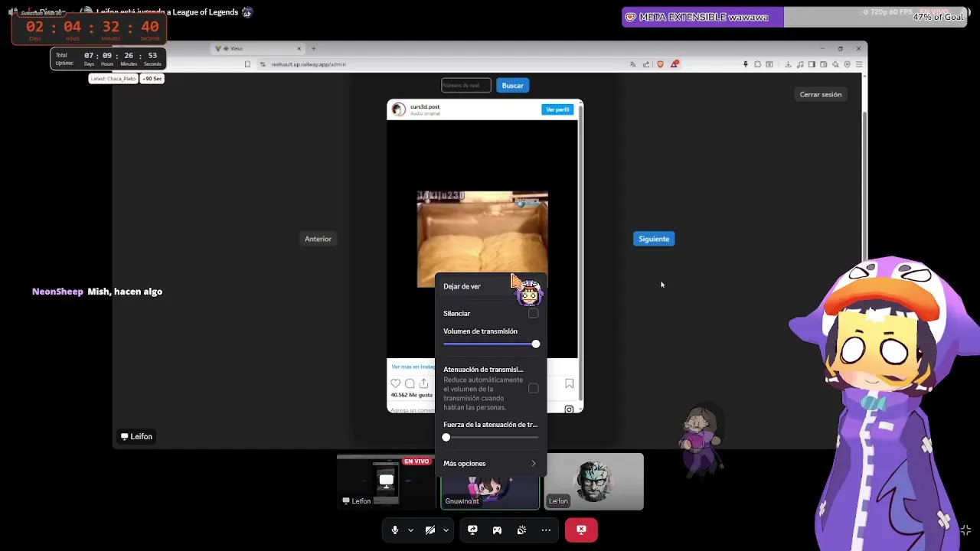
Task: Expand the Más opciones submenu
Action: [x=490, y=463]
